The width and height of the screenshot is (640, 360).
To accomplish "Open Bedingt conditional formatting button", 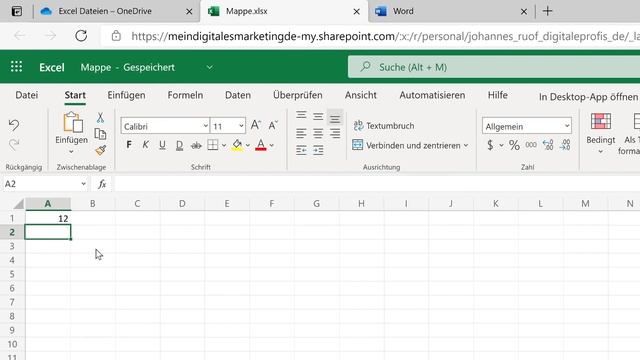I will [600, 133].
